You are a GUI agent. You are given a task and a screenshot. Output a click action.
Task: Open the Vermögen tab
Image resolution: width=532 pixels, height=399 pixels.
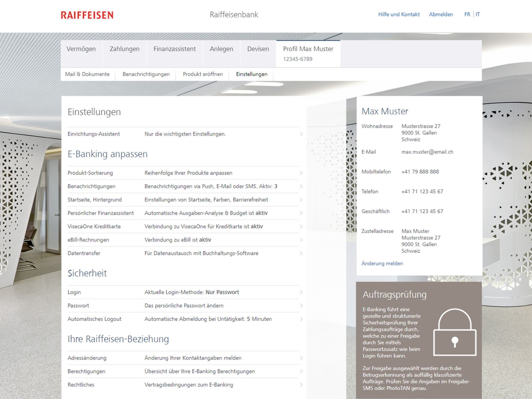(x=81, y=49)
